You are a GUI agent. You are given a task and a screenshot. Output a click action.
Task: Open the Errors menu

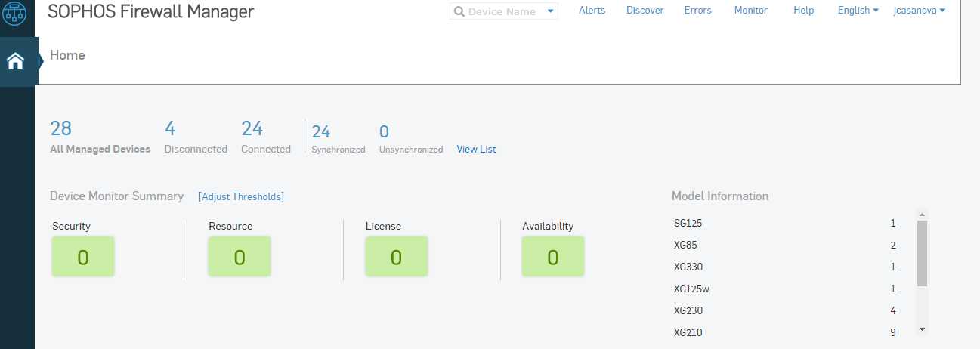pos(698,11)
